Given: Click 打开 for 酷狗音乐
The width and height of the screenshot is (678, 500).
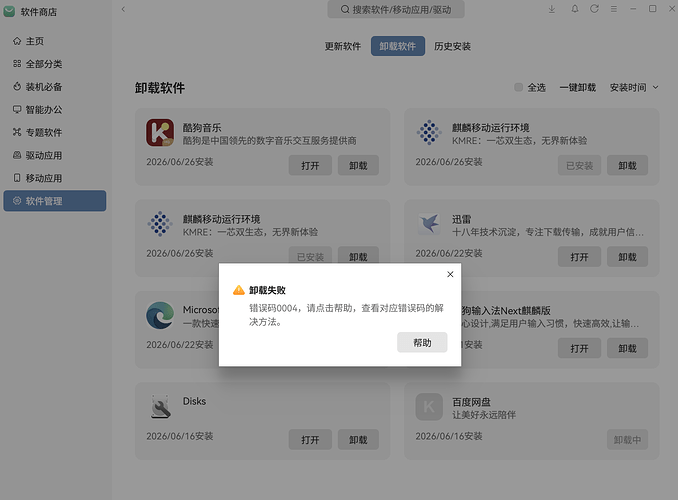Looking at the screenshot, I should click(310, 165).
